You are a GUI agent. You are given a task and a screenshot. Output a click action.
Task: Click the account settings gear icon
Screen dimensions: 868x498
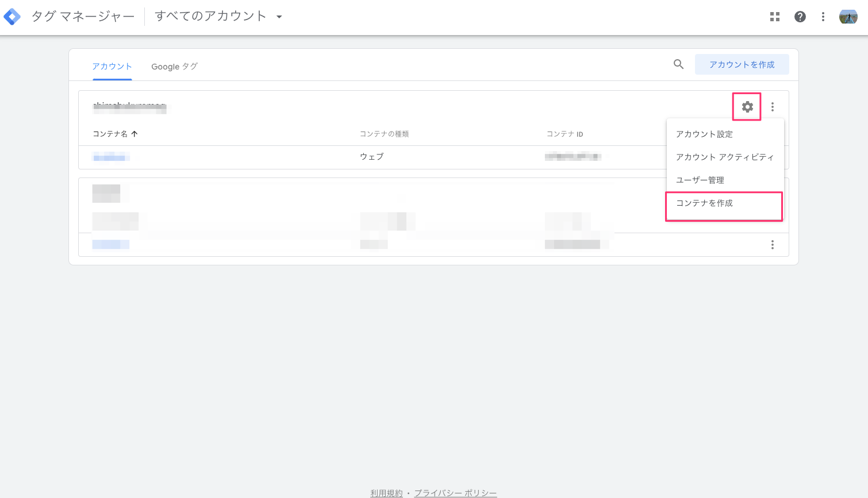pyautogui.click(x=747, y=107)
